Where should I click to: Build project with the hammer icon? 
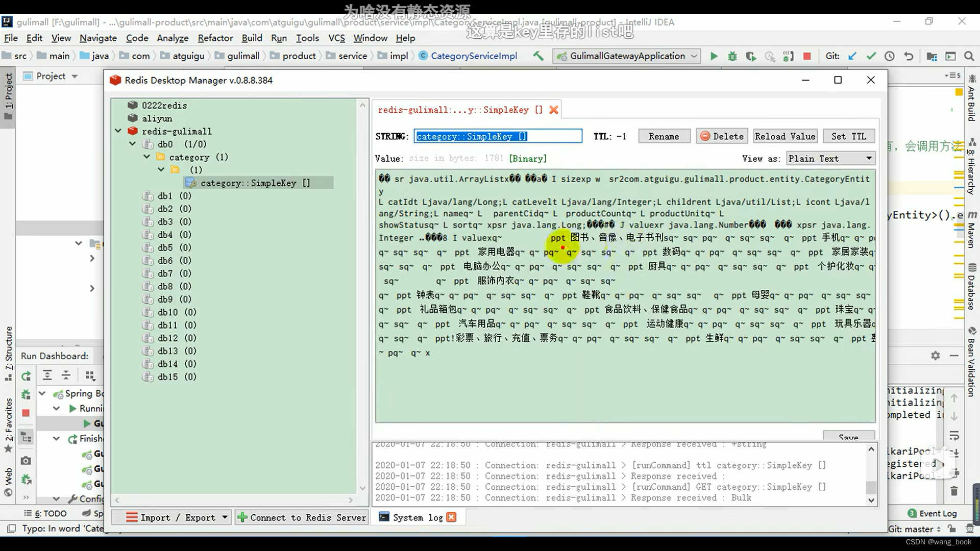(538, 56)
